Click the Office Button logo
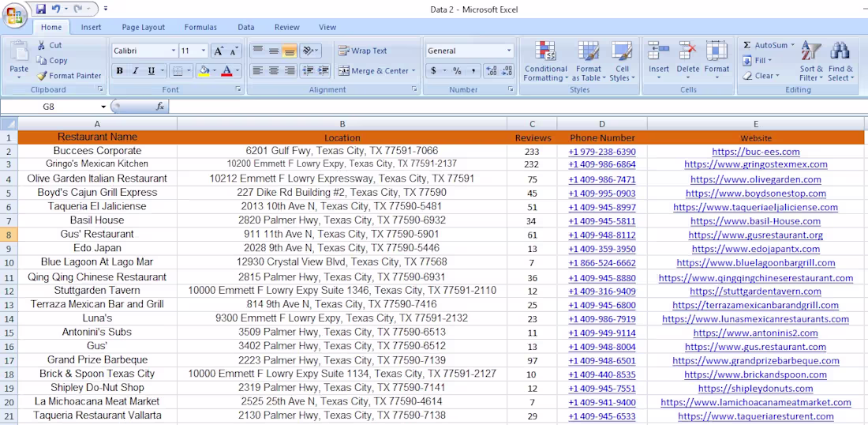The height and width of the screenshot is (425, 868). click(15, 14)
